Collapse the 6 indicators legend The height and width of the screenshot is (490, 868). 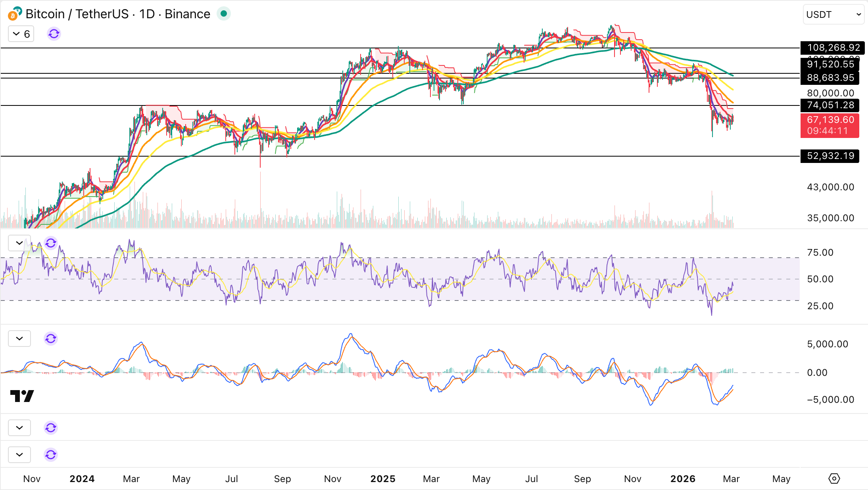click(21, 34)
